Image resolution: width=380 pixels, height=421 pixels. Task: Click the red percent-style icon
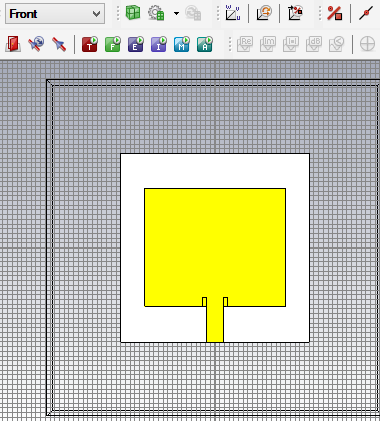(335, 13)
